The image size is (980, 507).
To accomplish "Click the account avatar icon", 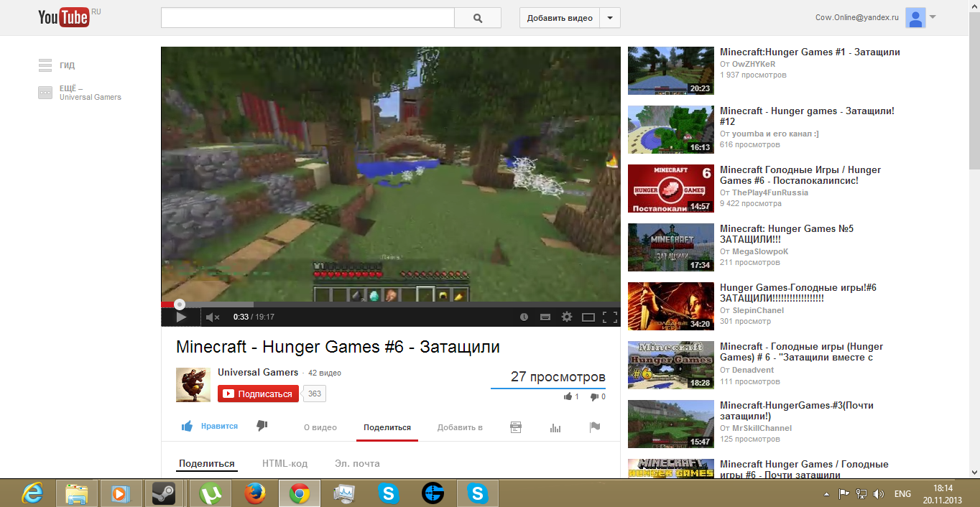I will click(x=915, y=18).
